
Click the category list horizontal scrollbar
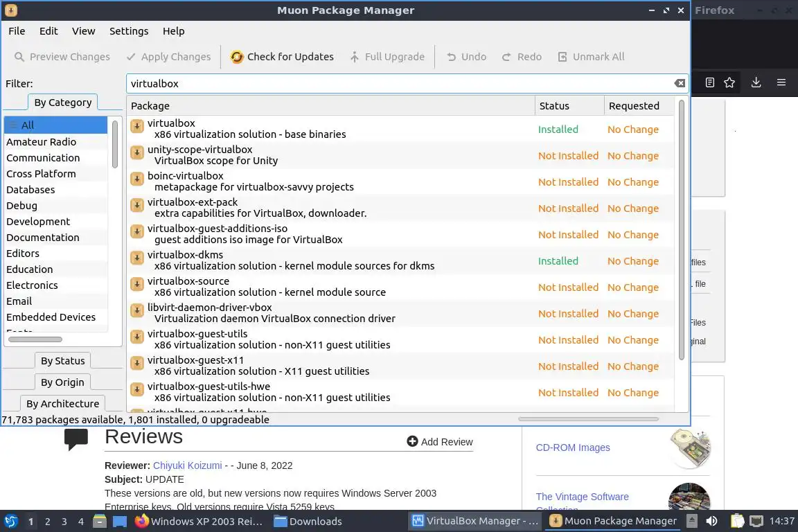coord(35,339)
